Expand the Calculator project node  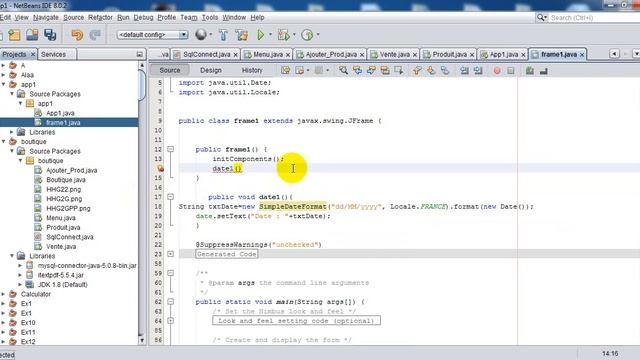point(3,294)
